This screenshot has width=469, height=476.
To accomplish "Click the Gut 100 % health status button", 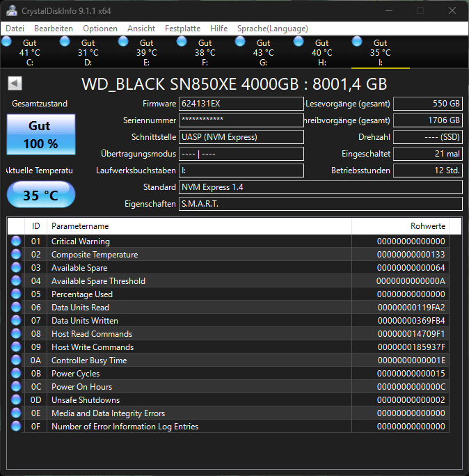I will click(40, 135).
